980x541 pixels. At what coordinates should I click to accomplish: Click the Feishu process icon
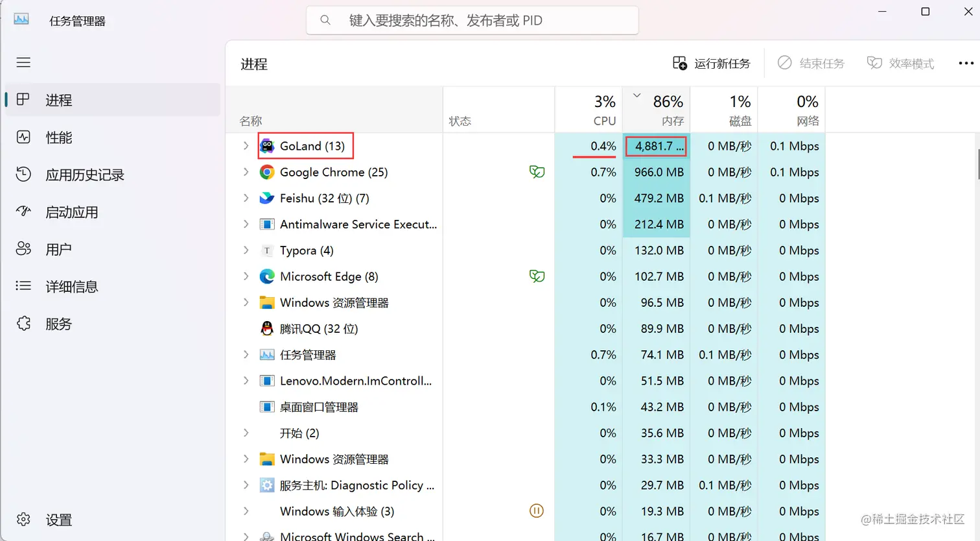click(267, 198)
